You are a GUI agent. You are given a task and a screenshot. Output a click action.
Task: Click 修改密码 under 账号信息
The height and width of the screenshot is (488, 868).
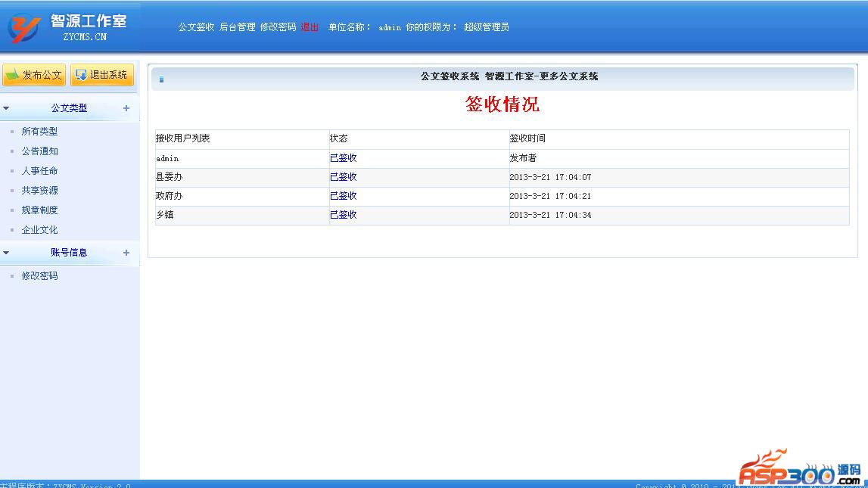tap(39, 276)
